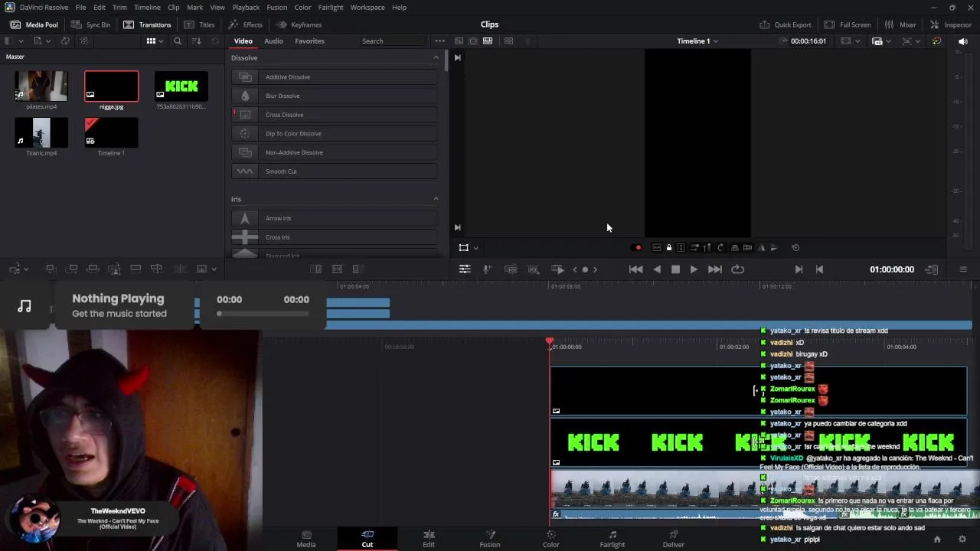Select the green KICK image thumbnail
The height and width of the screenshot is (551, 980).
point(181,86)
